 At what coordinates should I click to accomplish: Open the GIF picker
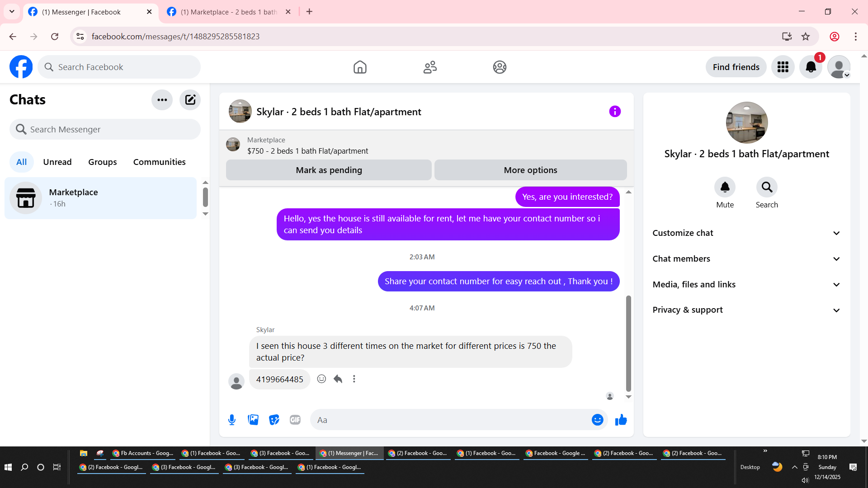click(x=295, y=420)
